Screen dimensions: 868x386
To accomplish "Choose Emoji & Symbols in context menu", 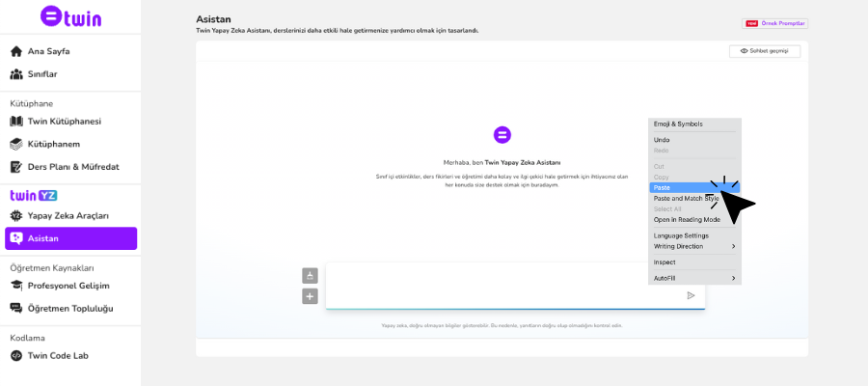I will tap(678, 124).
